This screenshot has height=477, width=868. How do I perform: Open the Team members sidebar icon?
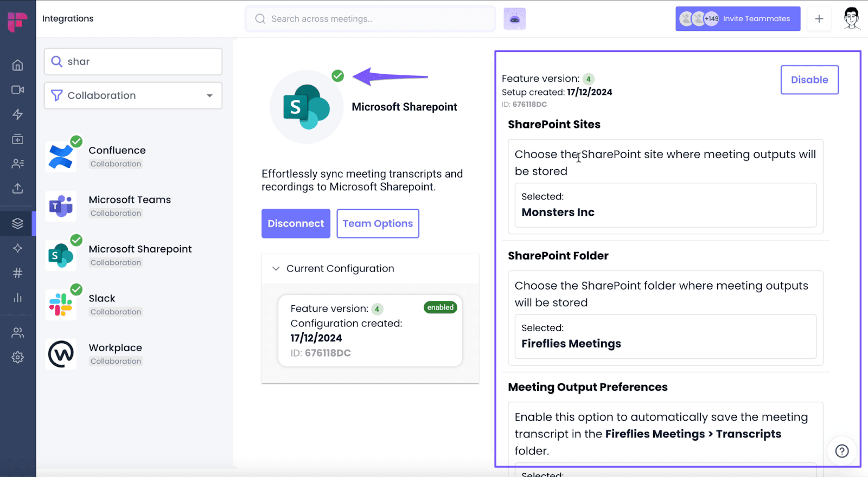point(18,333)
